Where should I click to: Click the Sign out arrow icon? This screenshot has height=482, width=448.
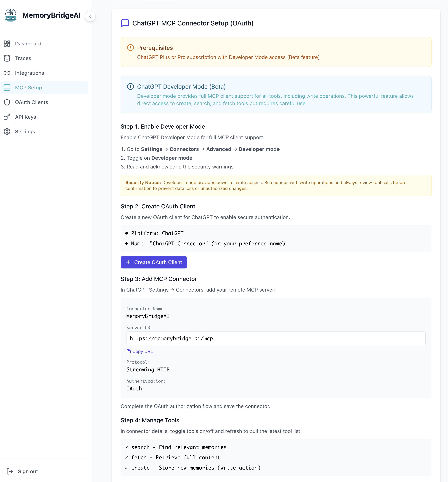tap(10, 471)
